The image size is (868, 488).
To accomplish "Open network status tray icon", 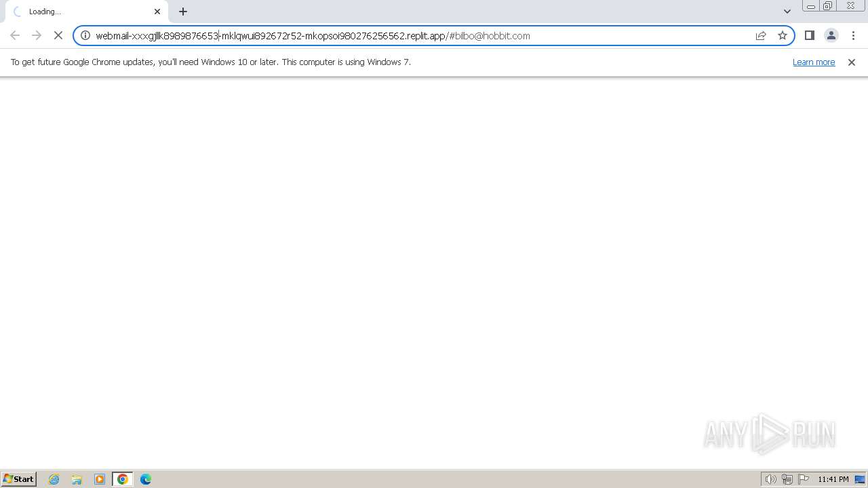I will click(787, 479).
